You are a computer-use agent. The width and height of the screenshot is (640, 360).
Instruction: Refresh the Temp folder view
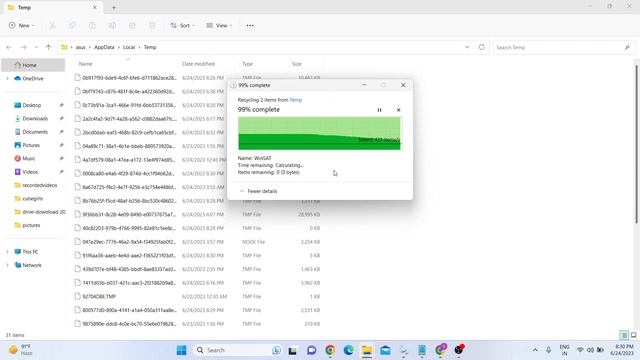point(482,47)
